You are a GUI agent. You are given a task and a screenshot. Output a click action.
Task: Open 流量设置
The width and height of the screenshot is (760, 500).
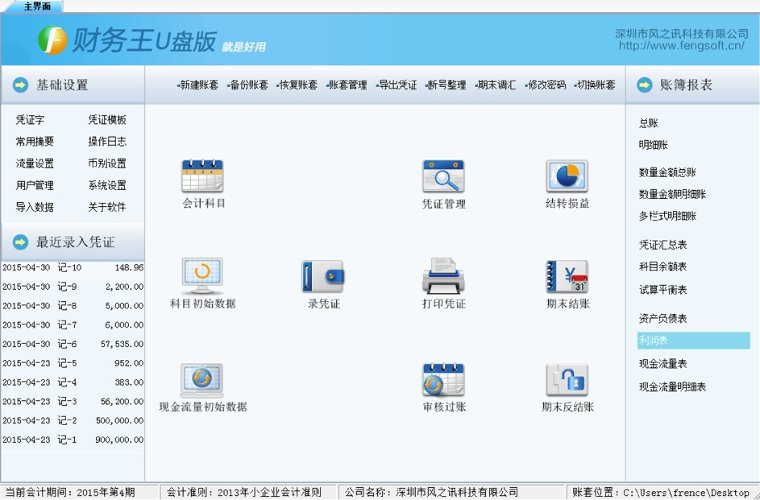coord(34,163)
